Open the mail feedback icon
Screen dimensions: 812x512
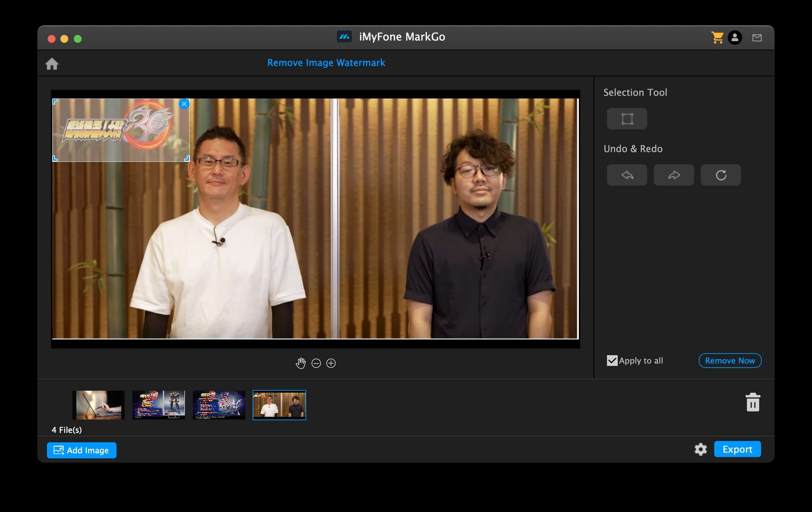point(757,38)
